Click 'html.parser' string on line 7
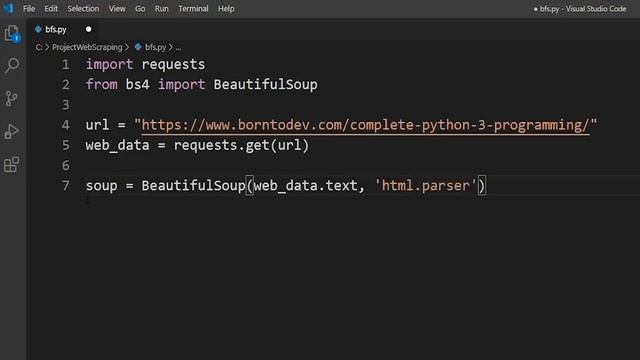640x360 pixels. (x=426, y=186)
